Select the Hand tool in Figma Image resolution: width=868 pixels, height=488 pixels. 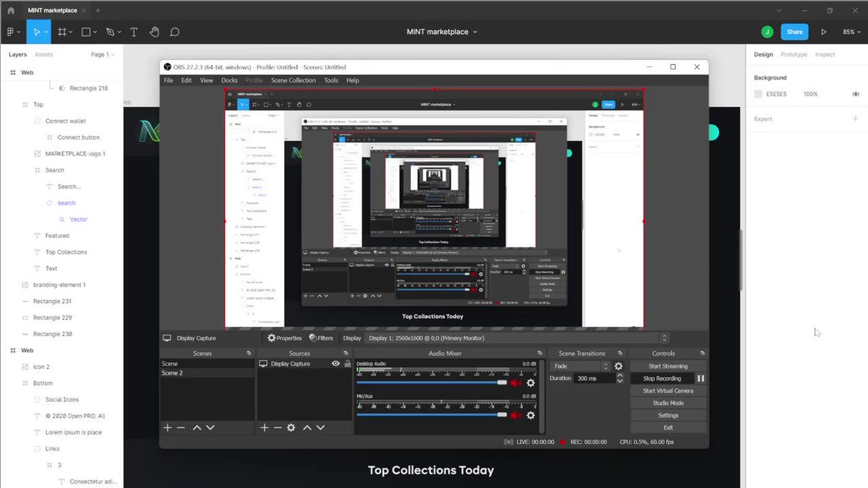[x=154, y=32]
